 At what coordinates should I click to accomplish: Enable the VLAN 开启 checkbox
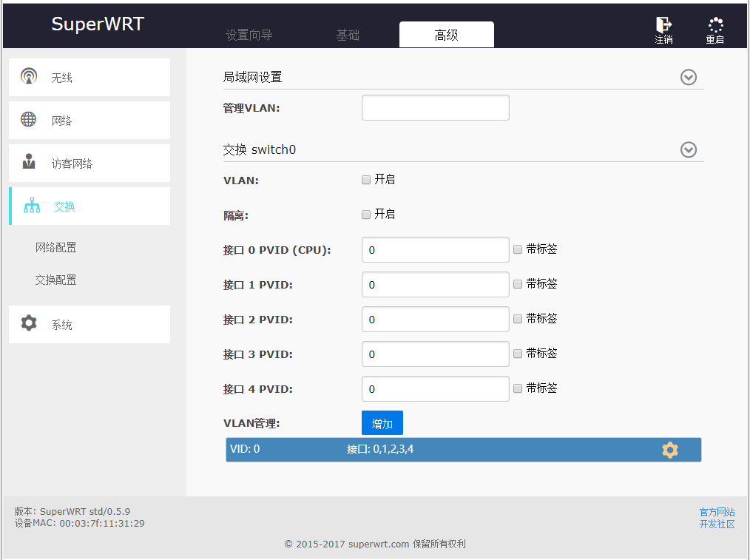[x=366, y=180]
